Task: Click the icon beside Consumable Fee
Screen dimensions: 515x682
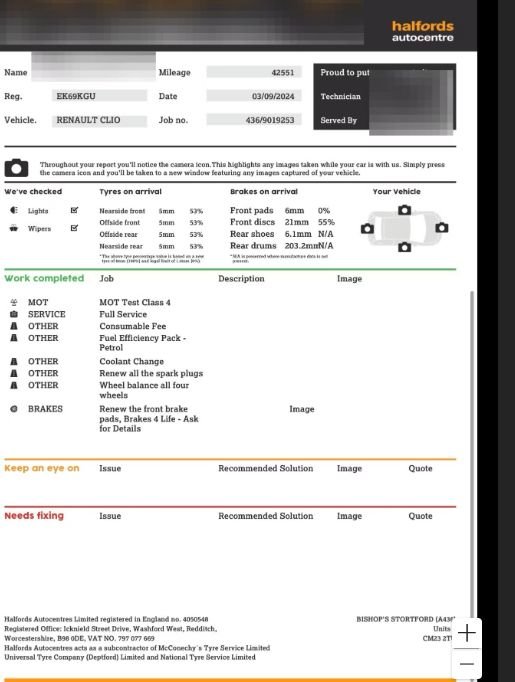Action: 14,326
